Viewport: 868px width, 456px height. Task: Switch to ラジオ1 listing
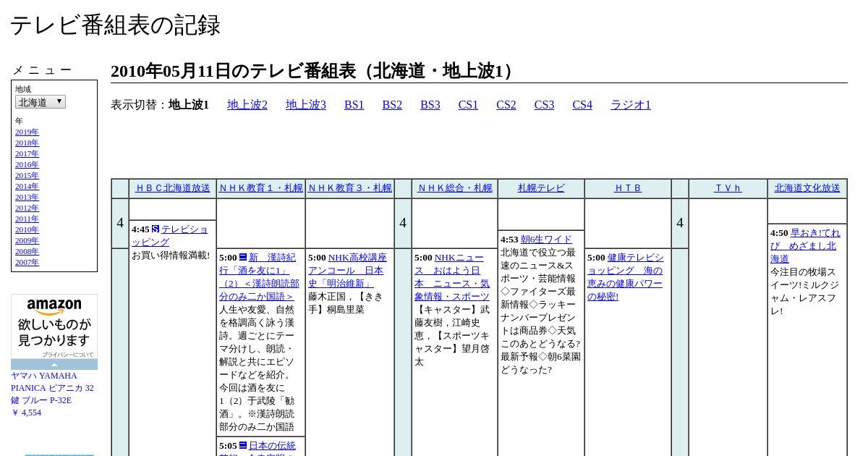pos(631,105)
